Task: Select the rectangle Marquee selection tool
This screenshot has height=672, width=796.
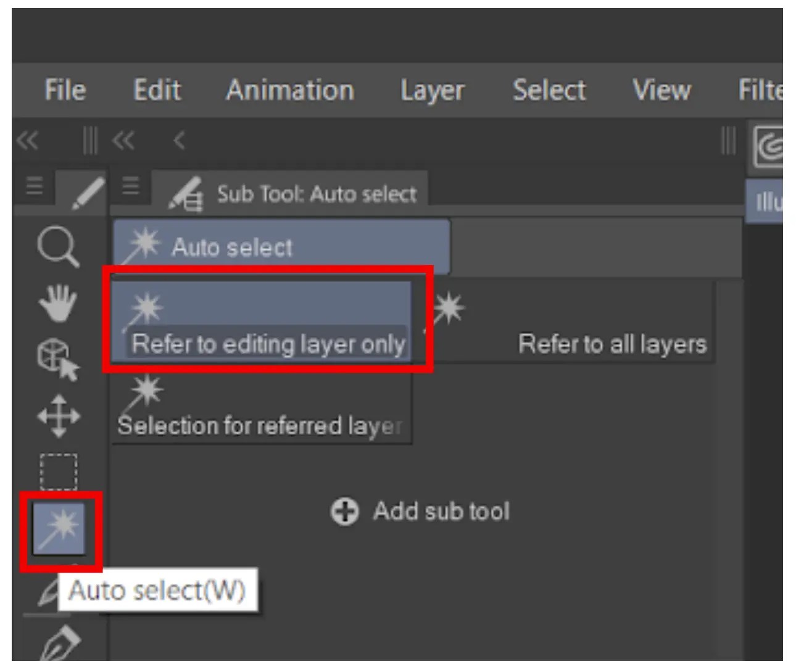Action: click(59, 471)
